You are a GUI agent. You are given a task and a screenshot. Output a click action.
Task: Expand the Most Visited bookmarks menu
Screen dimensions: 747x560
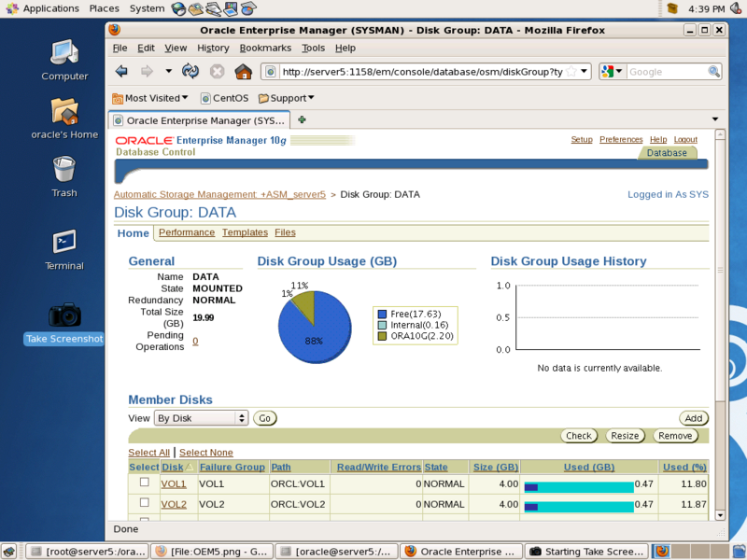[x=150, y=98]
